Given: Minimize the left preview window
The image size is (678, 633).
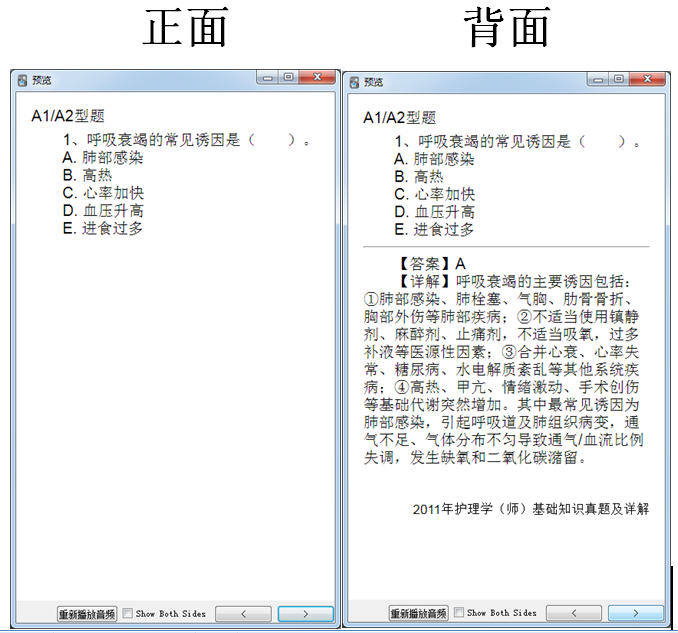Looking at the screenshot, I should (268, 78).
